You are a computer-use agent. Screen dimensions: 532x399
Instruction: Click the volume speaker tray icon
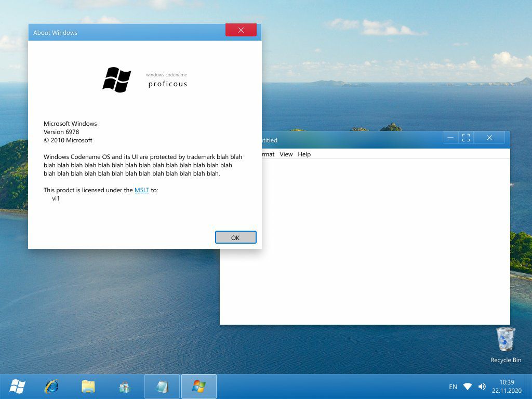tap(482, 387)
